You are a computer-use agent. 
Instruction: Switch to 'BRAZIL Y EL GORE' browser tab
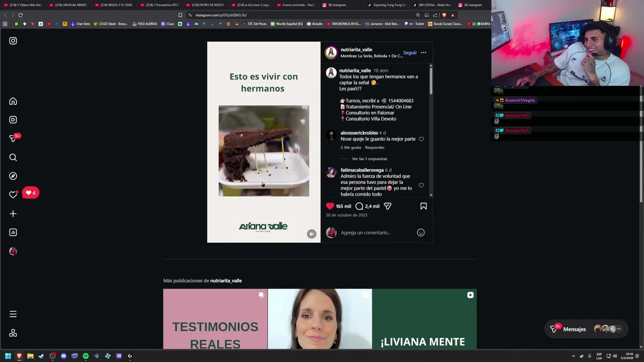(x=114, y=5)
